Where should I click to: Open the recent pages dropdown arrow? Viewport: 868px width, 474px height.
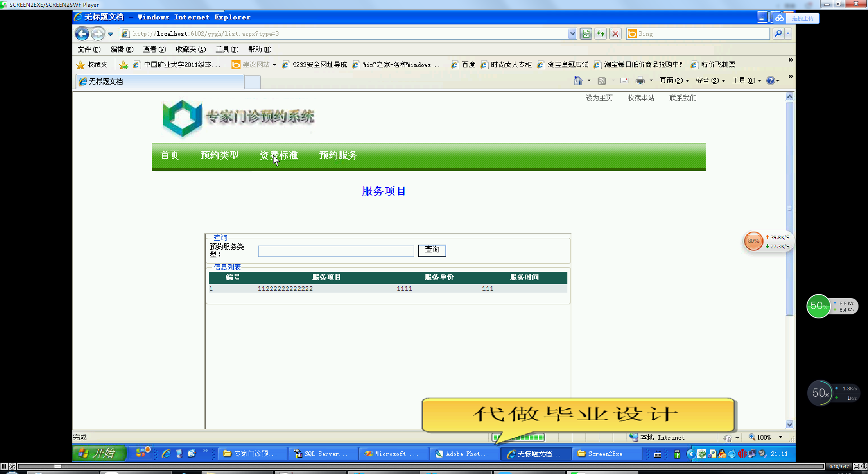[110, 34]
